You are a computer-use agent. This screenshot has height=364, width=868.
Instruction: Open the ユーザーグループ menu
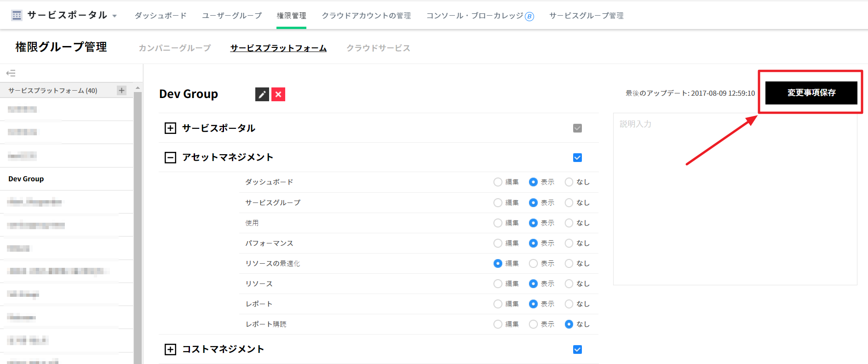(232, 16)
